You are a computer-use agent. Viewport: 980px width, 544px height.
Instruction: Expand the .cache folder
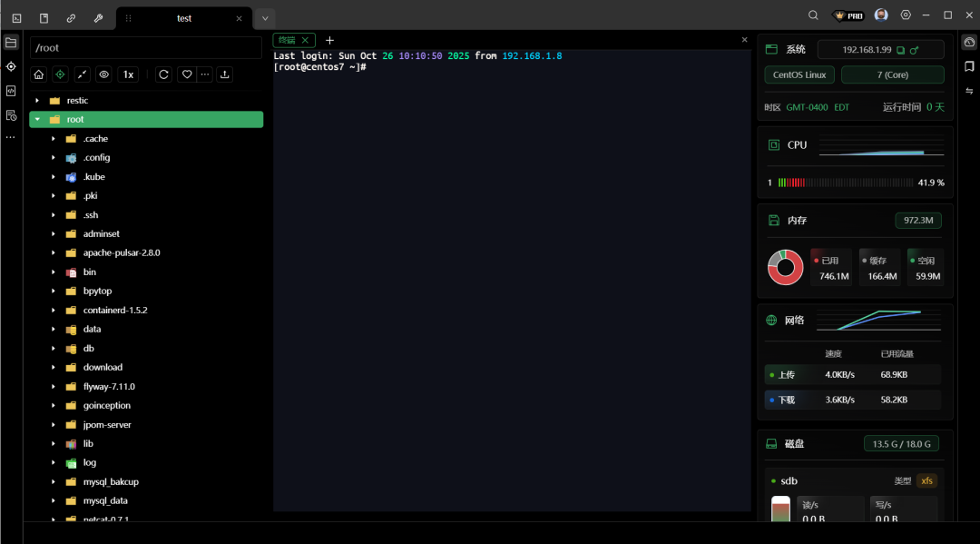coord(54,138)
